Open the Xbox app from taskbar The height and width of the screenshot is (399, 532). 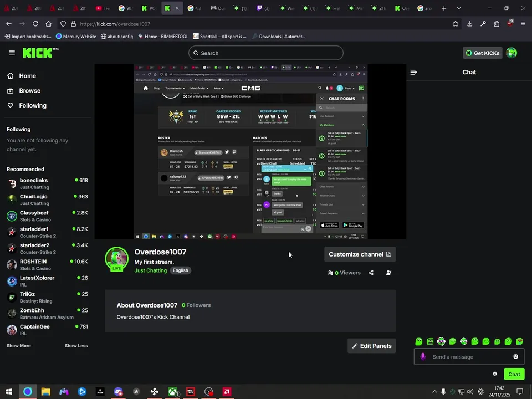(x=173, y=392)
